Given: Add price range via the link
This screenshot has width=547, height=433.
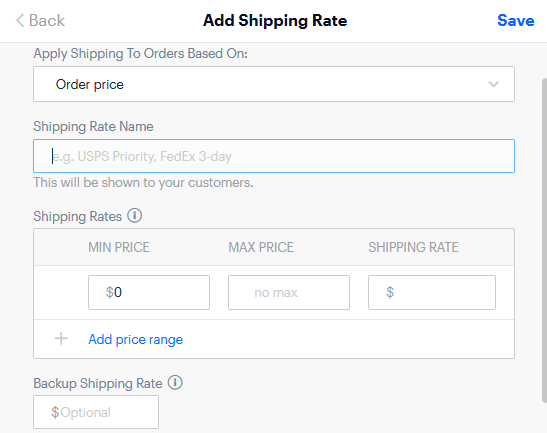Looking at the screenshot, I should (x=135, y=339).
